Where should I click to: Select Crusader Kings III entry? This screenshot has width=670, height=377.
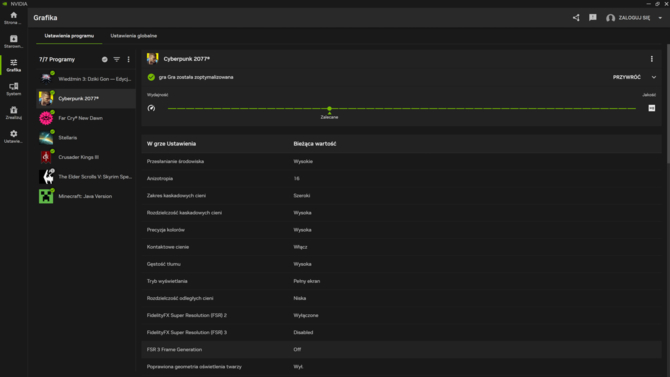86,157
